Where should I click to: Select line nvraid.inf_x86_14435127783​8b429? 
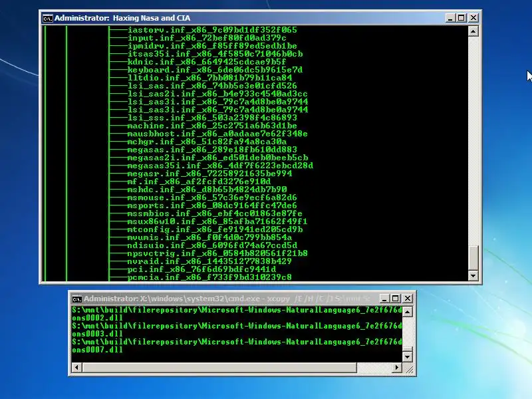(209, 261)
